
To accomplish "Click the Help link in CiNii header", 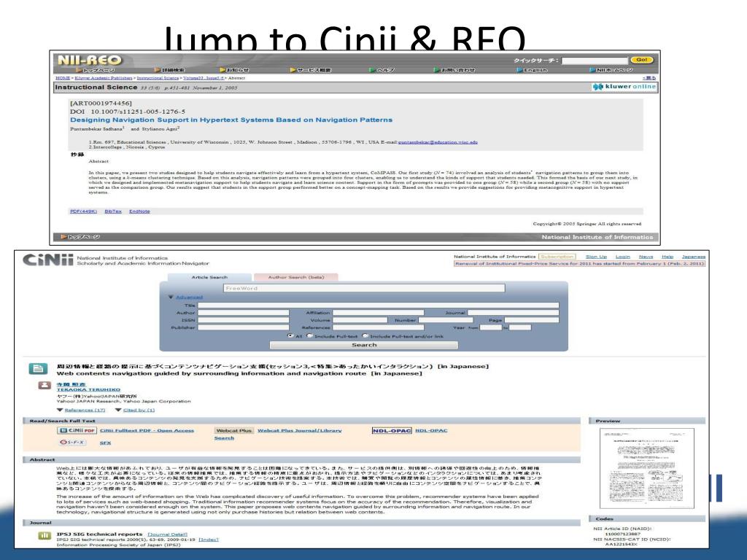I will click(667, 257).
